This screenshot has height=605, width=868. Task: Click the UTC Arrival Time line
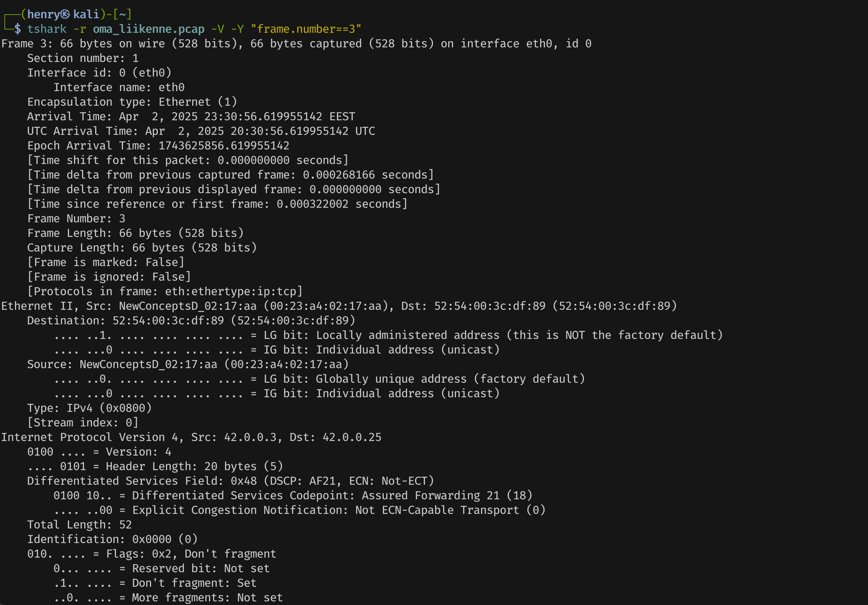pyautogui.click(x=201, y=131)
